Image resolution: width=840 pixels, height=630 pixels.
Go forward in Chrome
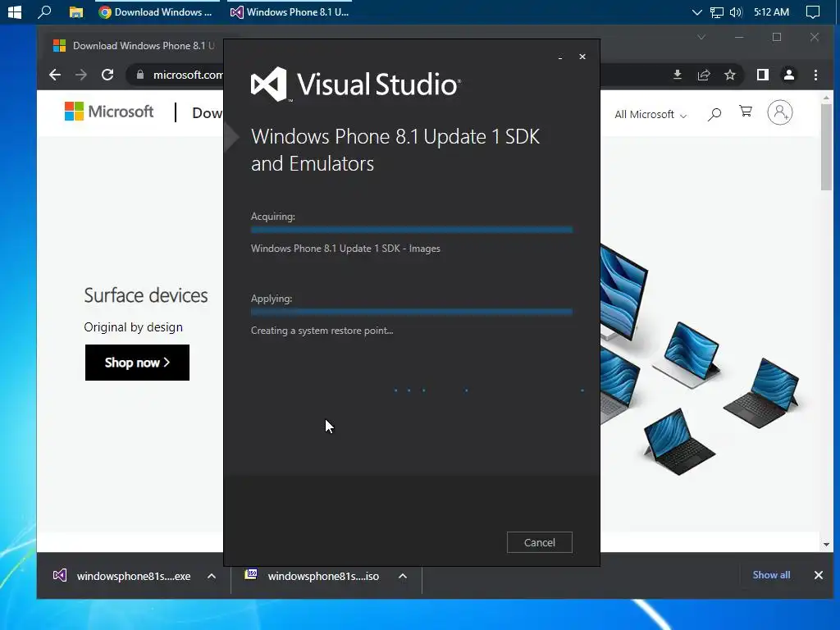[81, 75]
